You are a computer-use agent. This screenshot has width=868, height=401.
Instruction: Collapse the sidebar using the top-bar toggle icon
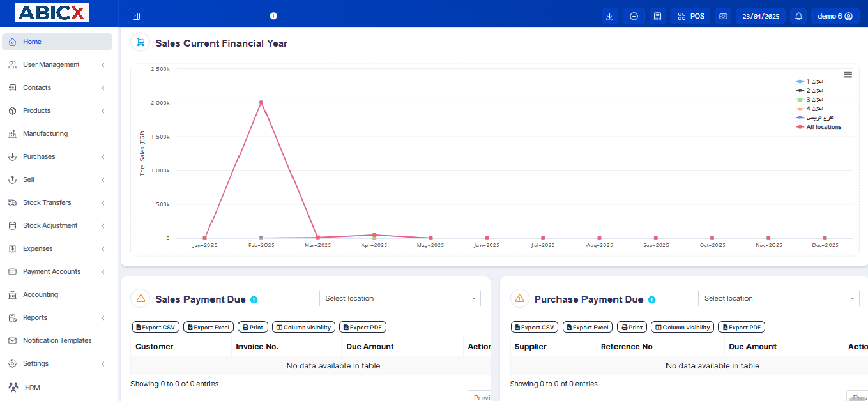(x=136, y=16)
